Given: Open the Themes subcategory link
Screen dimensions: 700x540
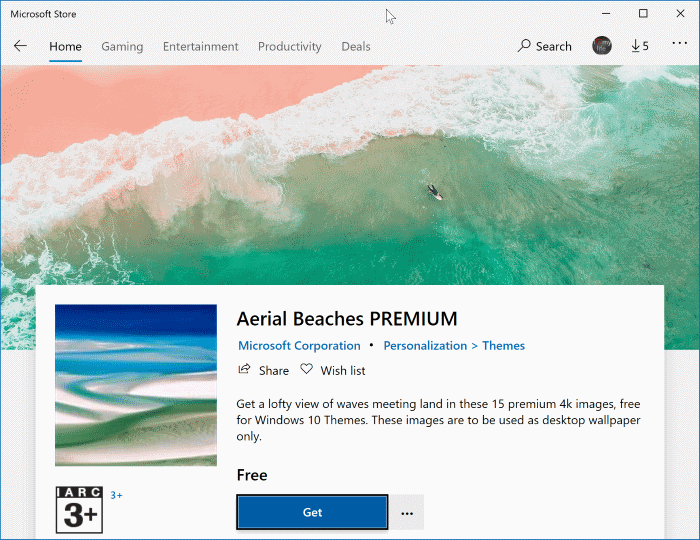Looking at the screenshot, I should (x=504, y=345).
